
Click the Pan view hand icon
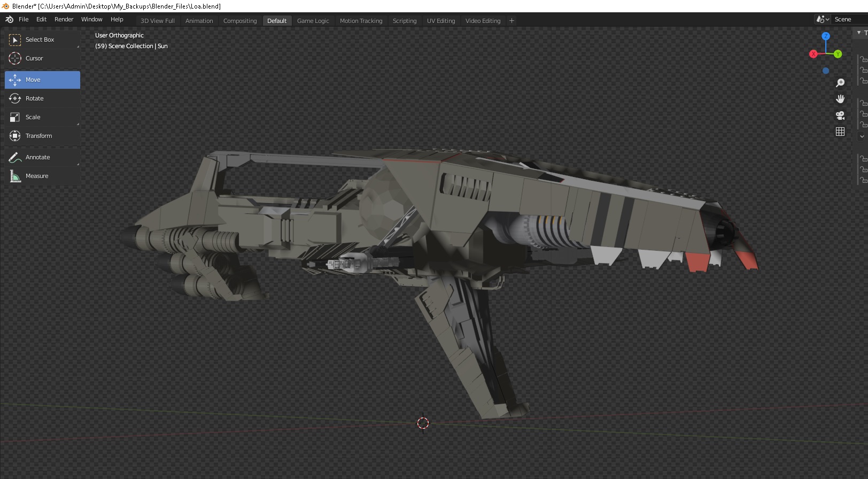[x=840, y=99]
